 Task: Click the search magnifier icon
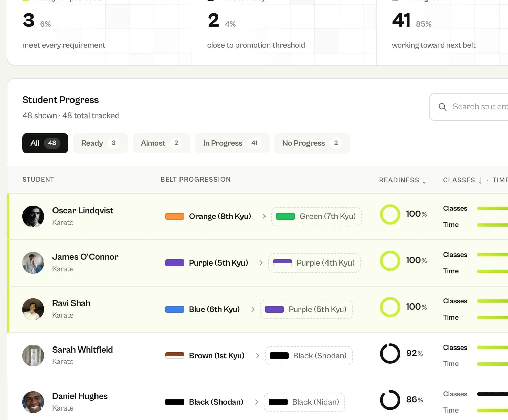click(x=442, y=107)
